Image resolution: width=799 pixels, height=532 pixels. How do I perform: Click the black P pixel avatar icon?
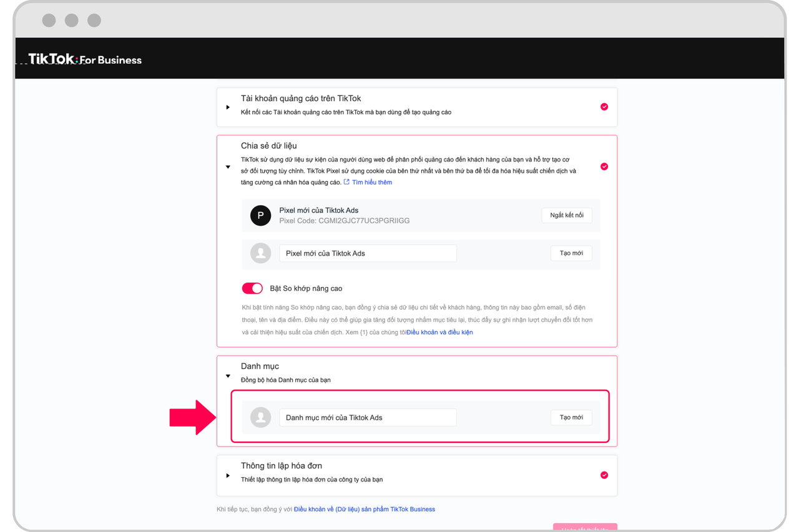260,215
